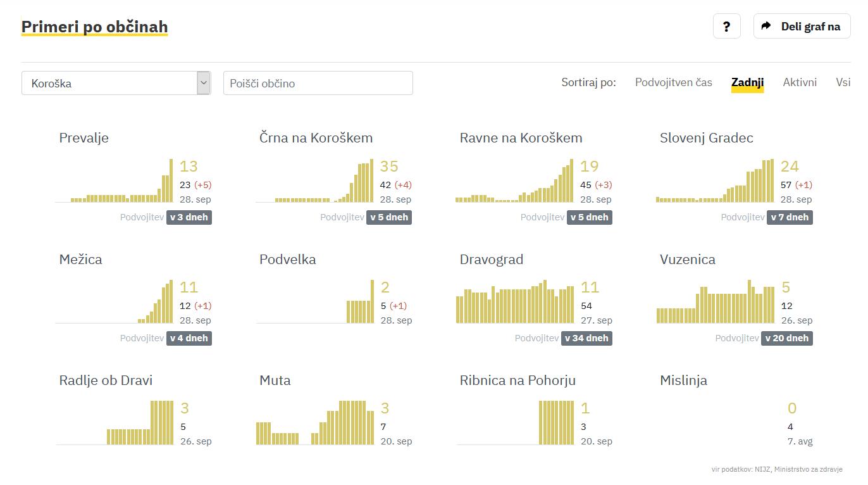Click Dravograd's 'v 34 dneh' badge
The height and width of the screenshot is (485, 868).
click(586, 338)
